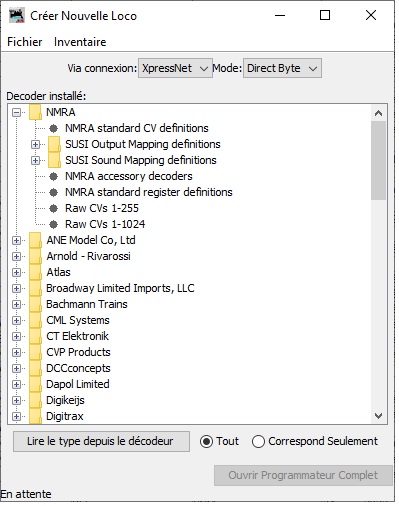
Task: Open the Via connexion XpressNet dropdown
Action: [175, 68]
